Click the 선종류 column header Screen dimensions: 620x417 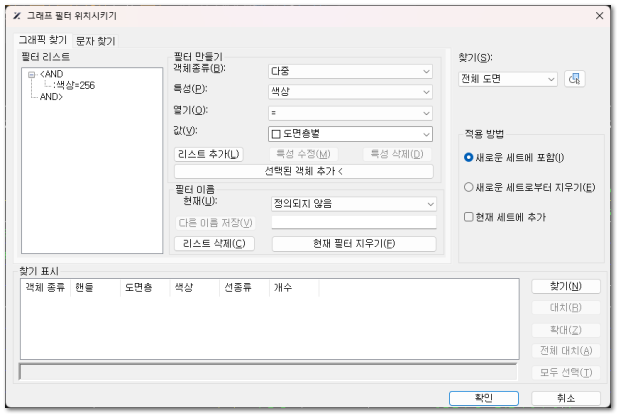point(244,287)
